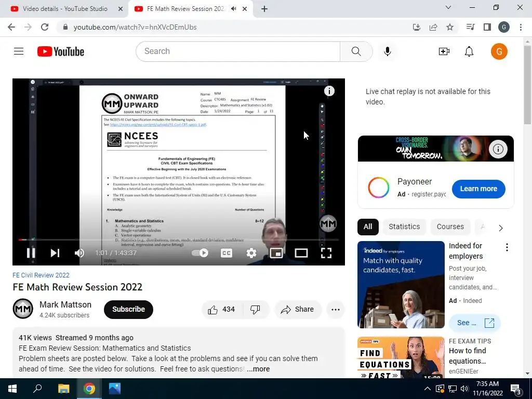Reload the current page
This screenshot has height=399, width=532.
[45, 27]
